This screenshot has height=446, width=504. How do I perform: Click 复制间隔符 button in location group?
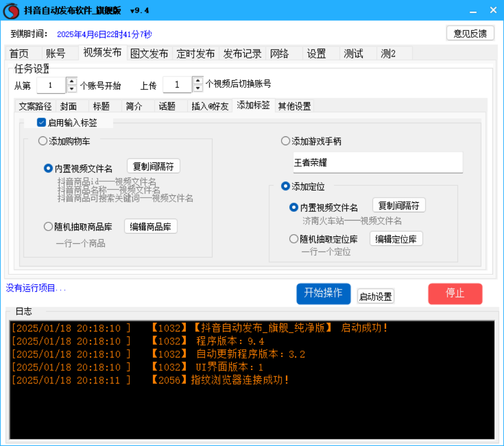coord(399,205)
